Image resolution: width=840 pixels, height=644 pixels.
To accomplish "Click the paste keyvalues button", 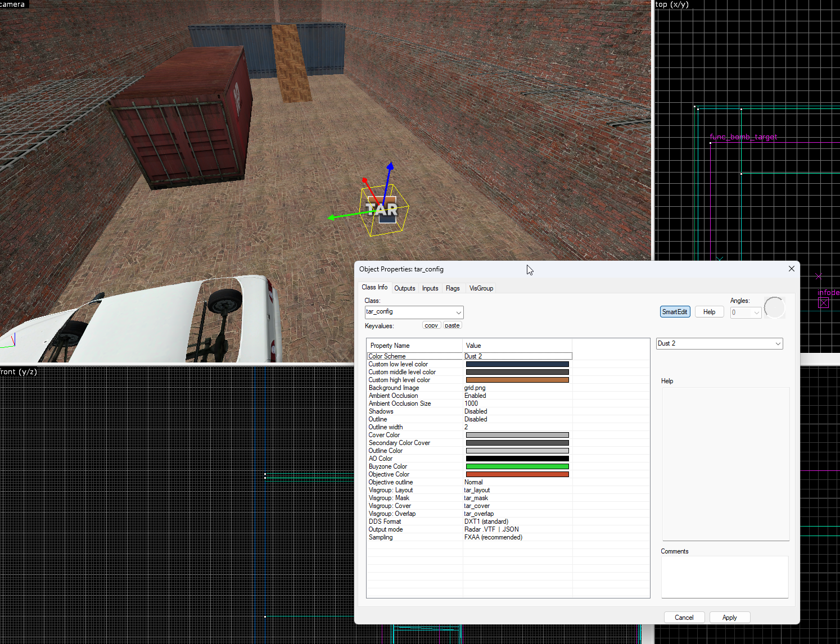I will 452,325.
